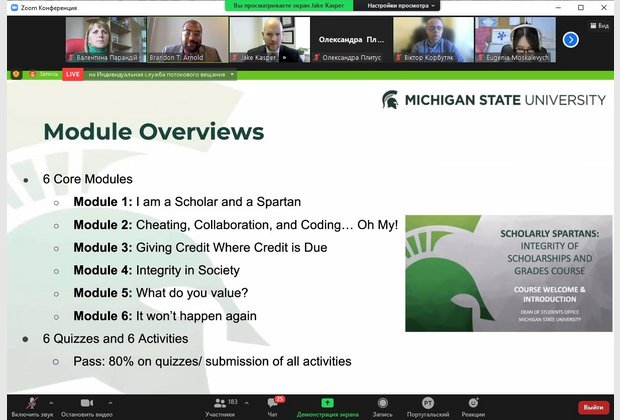Screen dimensions: 620x420
Task: Click '6 Quizzes and 6 Activities' text
Action: 115,339
